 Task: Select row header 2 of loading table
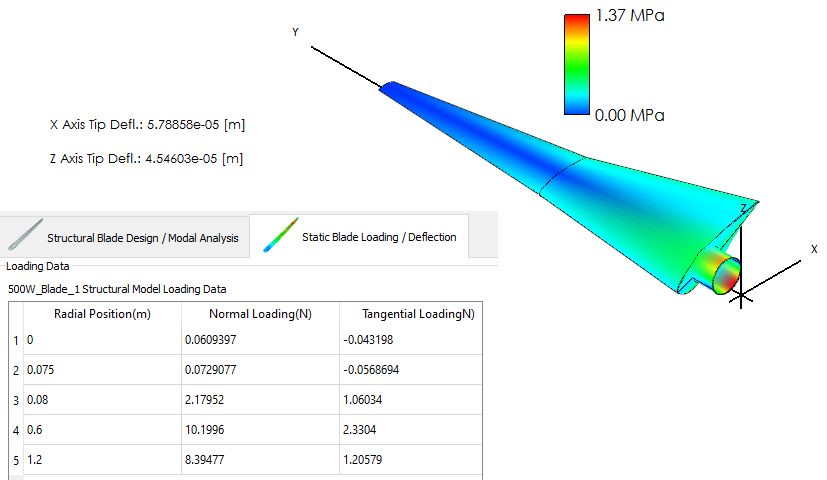coord(16,370)
